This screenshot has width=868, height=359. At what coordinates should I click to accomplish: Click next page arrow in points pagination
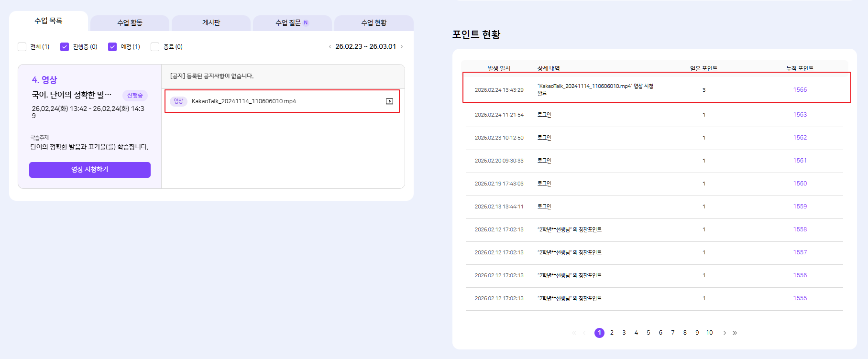click(x=725, y=333)
